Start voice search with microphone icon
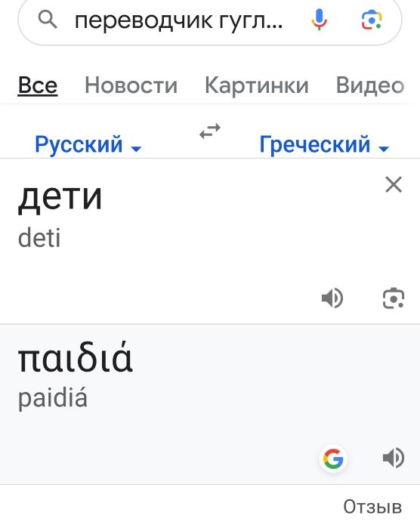The image size is (420, 522). [320, 20]
